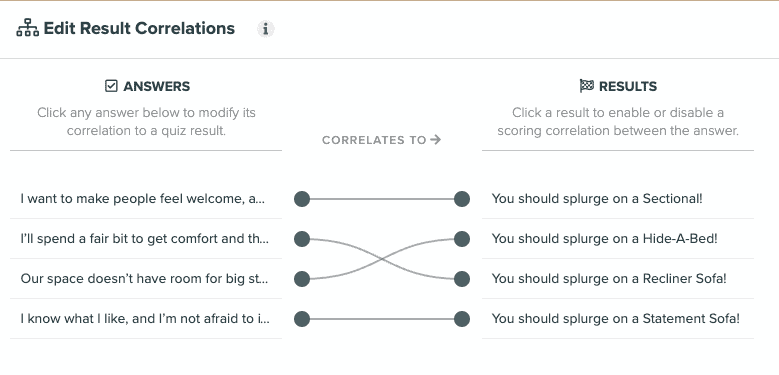779x375 pixels.
Task: Click the arrow after CORRELATES TO
Action: (436, 140)
